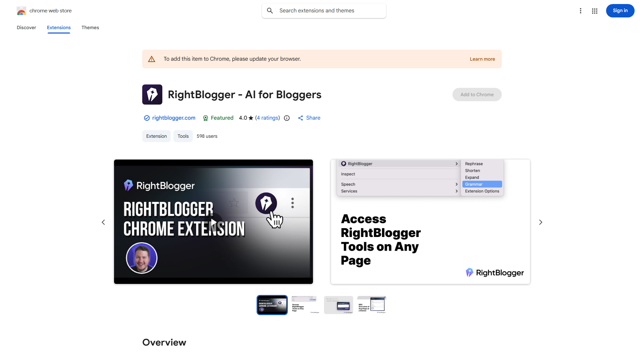
Task: Click the RightBlogger extension logo icon
Action: pyautogui.click(x=152, y=94)
